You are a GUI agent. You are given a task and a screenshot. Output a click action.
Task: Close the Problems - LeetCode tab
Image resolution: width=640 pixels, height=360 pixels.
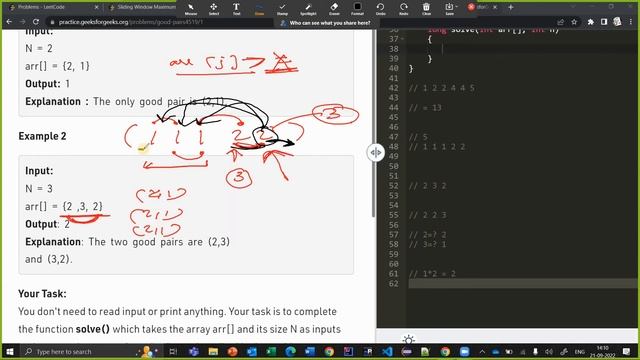[x=96, y=7]
